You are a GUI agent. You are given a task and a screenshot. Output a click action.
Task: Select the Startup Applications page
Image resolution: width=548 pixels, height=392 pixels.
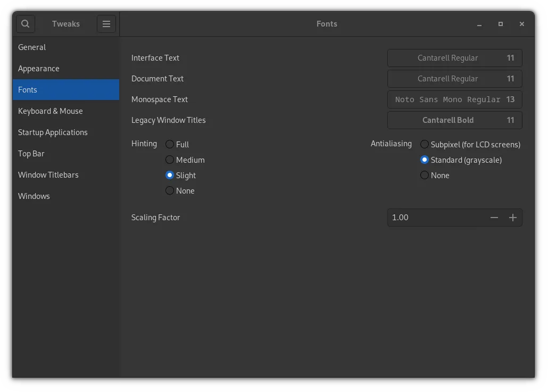53,132
